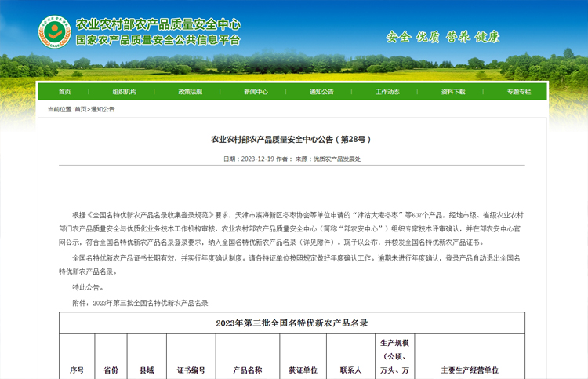
Task: Open the 政策法规 navigation menu item
Action: pos(191,92)
